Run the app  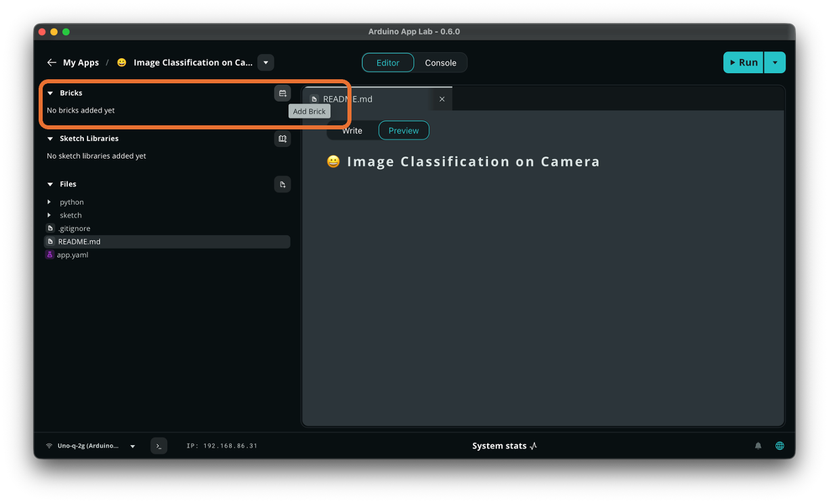point(744,62)
